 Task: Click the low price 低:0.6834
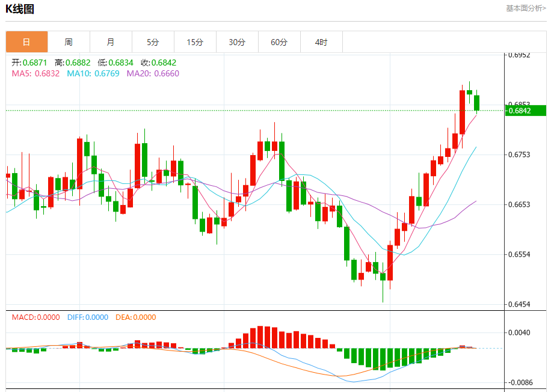point(115,63)
